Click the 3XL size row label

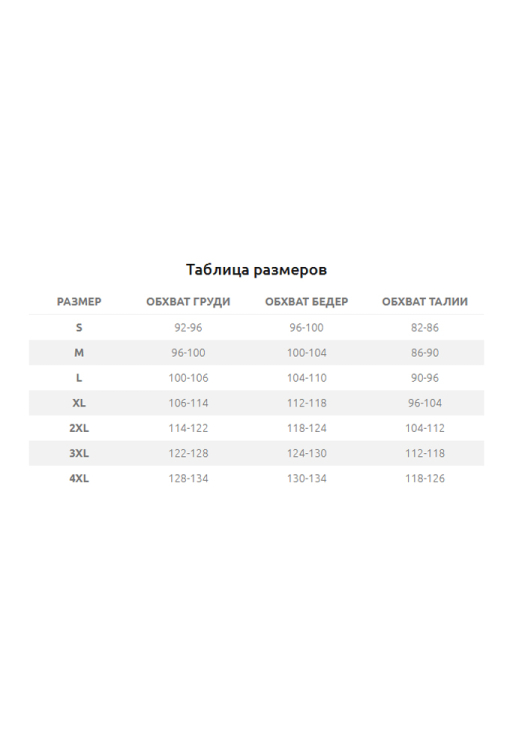(79, 453)
